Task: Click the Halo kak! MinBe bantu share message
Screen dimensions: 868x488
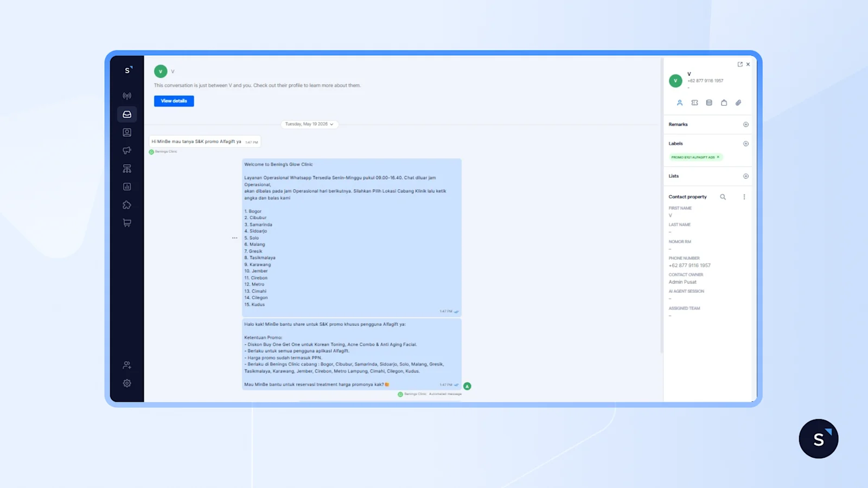Action: [x=352, y=354]
